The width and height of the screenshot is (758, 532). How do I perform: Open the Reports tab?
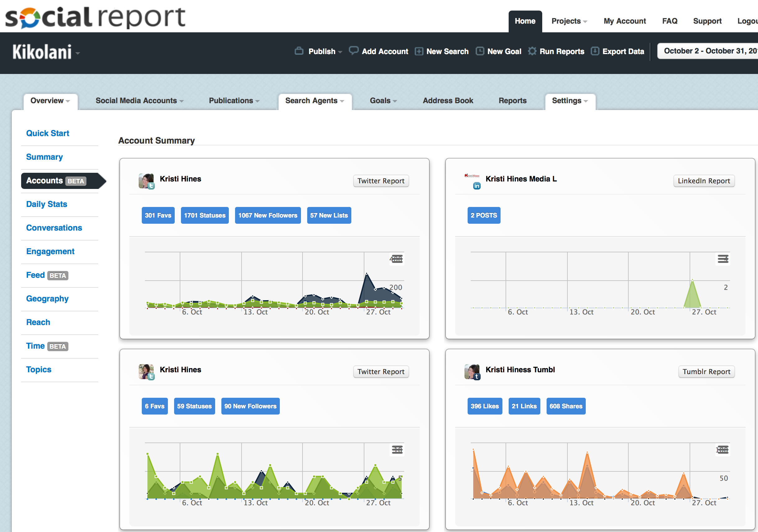point(512,101)
